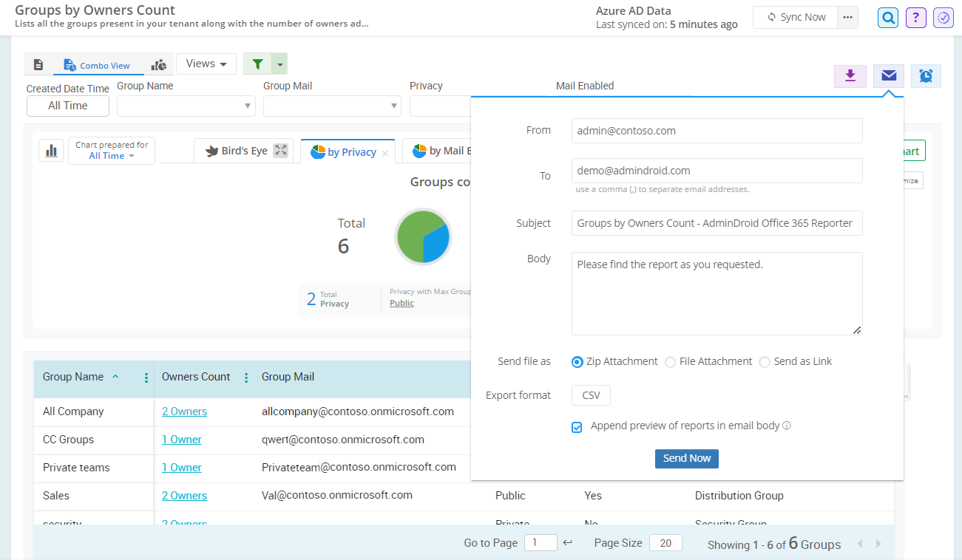962x560 pixels.
Task: Expand the Bird's Eye fullscreen icon
Action: [280, 151]
